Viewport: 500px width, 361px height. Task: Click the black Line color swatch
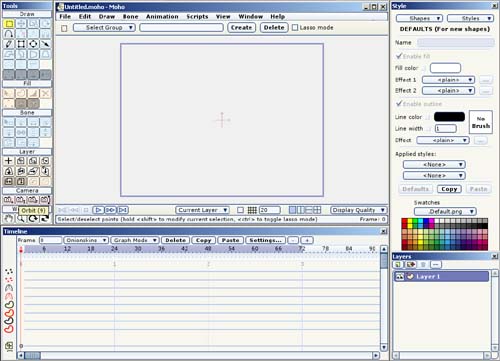(x=449, y=117)
